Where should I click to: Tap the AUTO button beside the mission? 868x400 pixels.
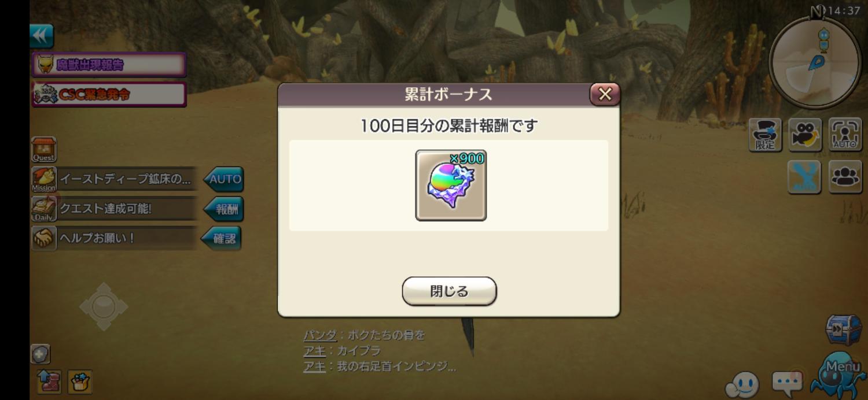(223, 179)
